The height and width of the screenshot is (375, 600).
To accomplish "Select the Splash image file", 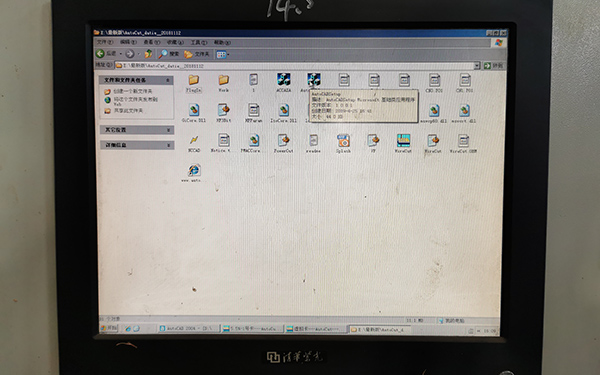I will (343, 143).
